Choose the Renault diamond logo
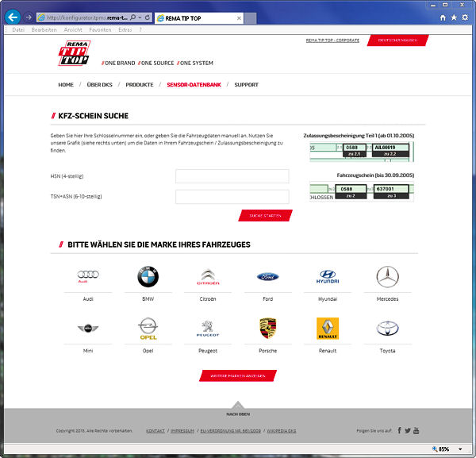The width and height of the screenshot is (476, 458). click(328, 329)
